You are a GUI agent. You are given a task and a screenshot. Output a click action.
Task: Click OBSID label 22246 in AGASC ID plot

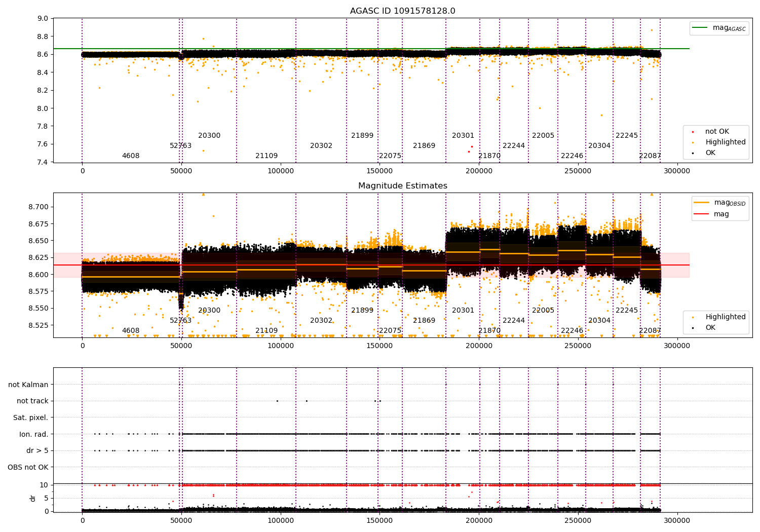(572, 156)
